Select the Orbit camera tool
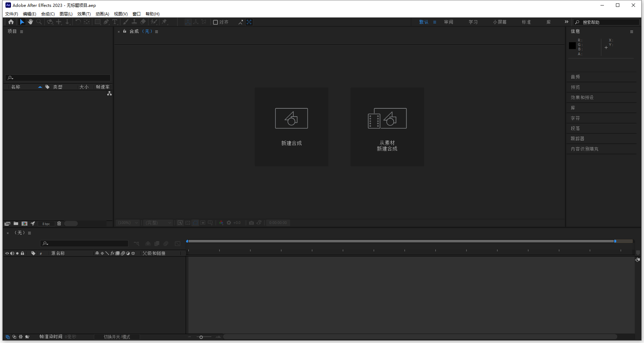This screenshot has height=343, width=644. (x=50, y=22)
